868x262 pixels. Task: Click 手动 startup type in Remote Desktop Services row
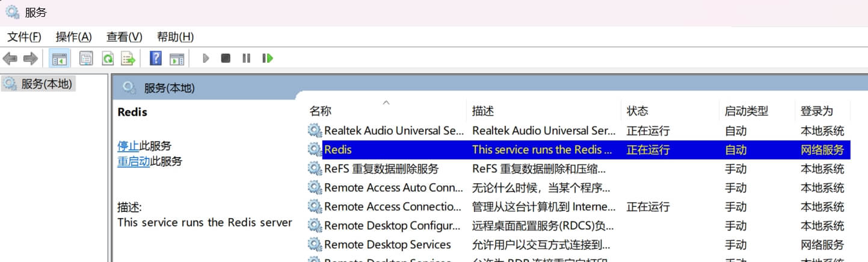coord(736,245)
